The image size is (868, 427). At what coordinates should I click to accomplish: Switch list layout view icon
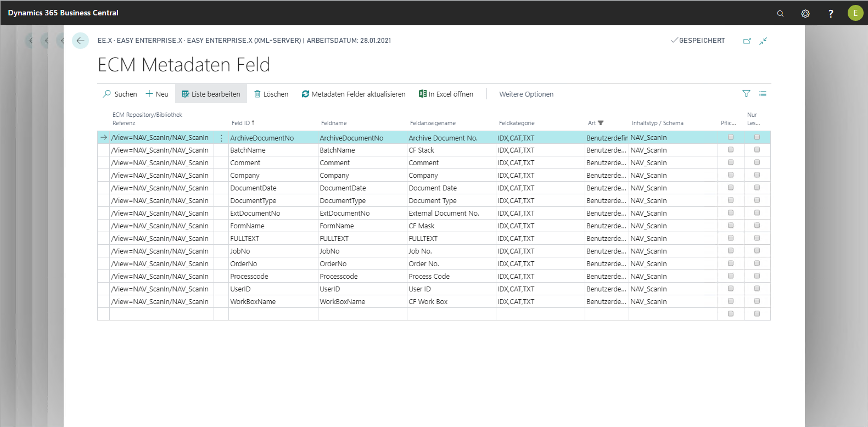click(763, 94)
